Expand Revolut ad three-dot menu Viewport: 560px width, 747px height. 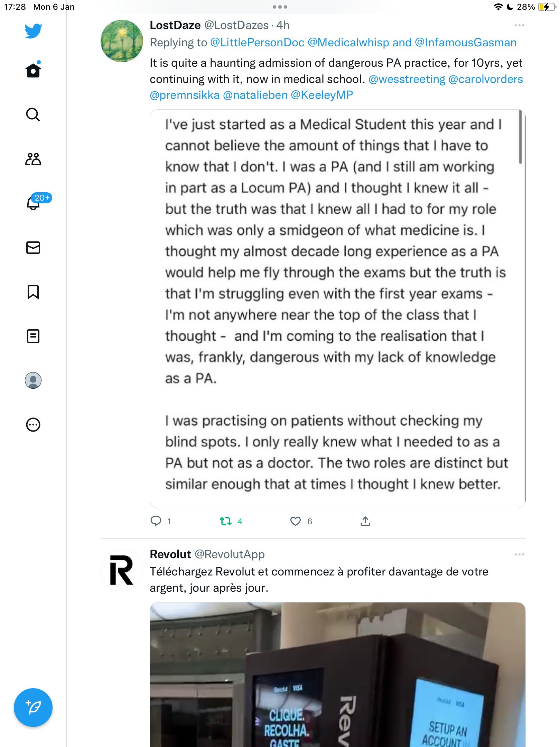[x=519, y=554]
